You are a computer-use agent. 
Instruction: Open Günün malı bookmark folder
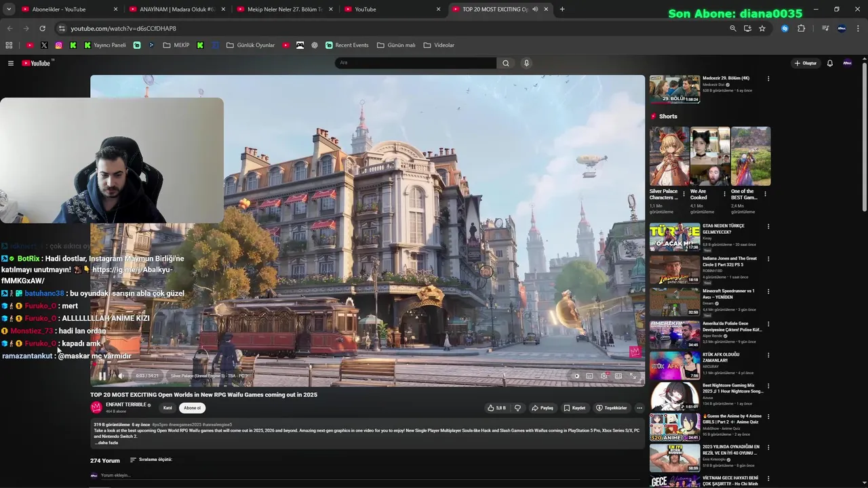tap(396, 45)
